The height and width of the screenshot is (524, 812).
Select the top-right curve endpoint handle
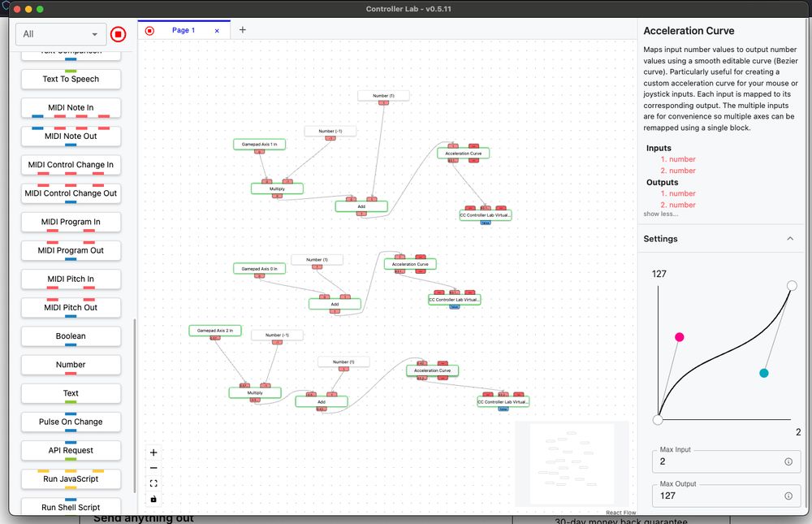coord(792,286)
